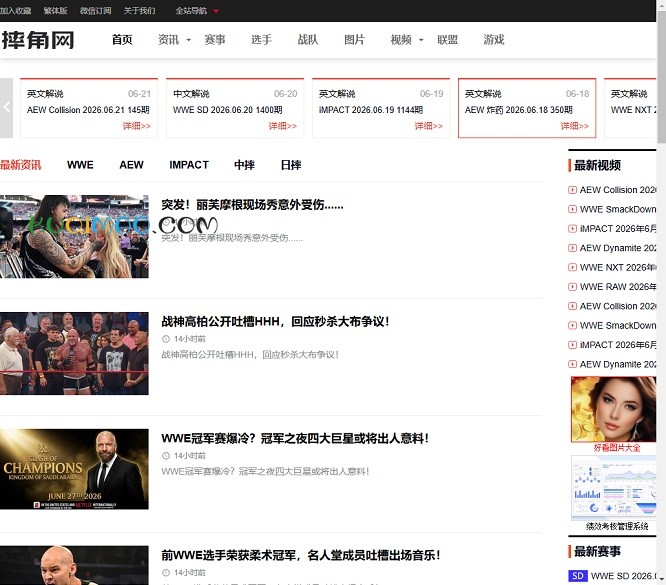The height and width of the screenshot is (585, 666).
Task: Open the 选手 nav item
Action: point(261,40)
